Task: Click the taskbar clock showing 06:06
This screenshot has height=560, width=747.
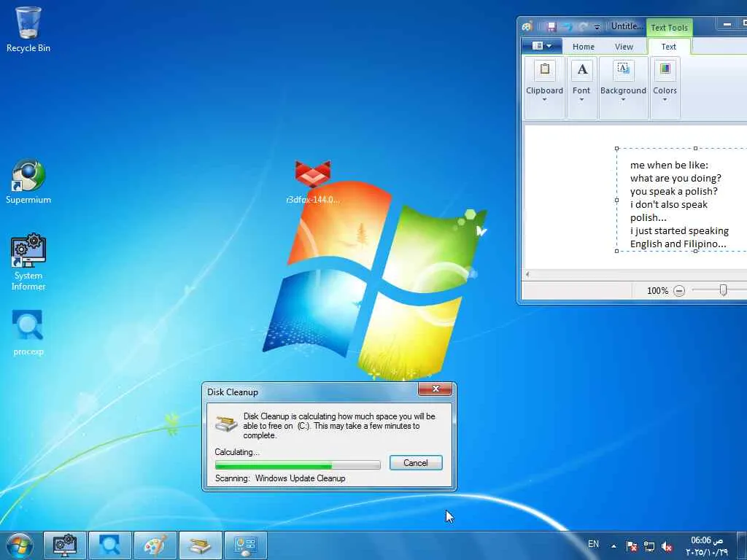Action: coord(706,546)
